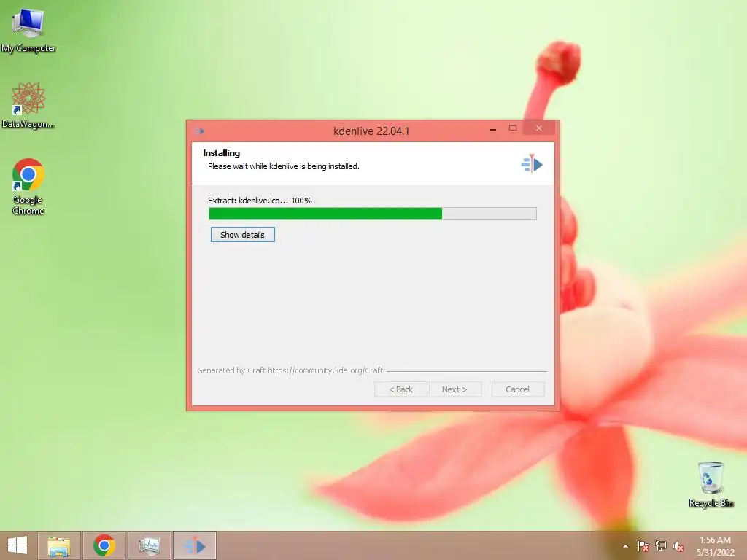Launch the Google Chrome desktop shortcut
Screen dimensions: 747x560
(28, 186)
